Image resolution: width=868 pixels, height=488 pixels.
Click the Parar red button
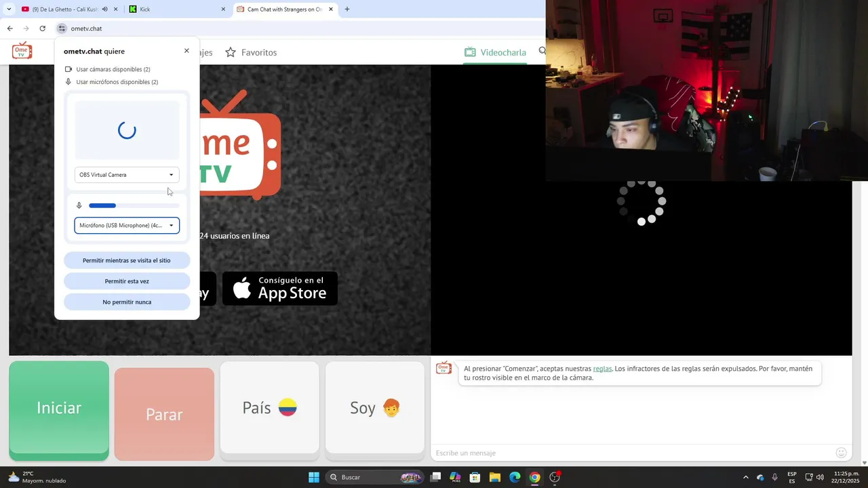click(164, 414)
